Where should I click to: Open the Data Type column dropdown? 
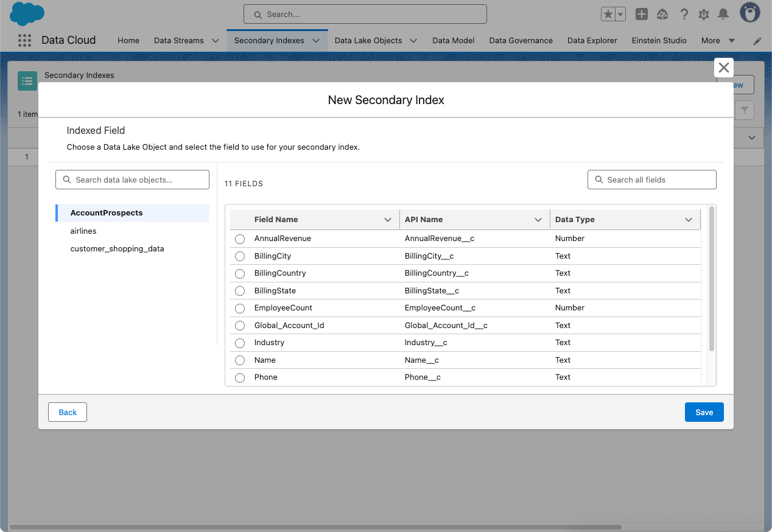[689, 220]
